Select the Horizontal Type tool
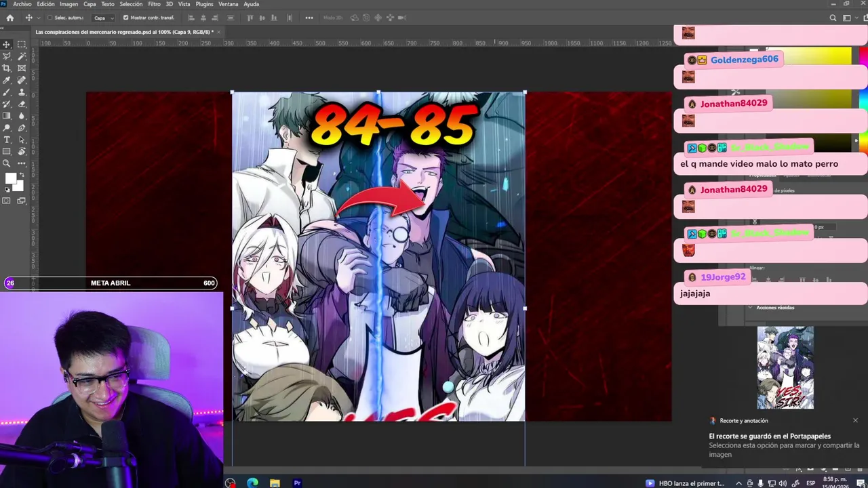The image size is (868, 488). pos(7,140)
